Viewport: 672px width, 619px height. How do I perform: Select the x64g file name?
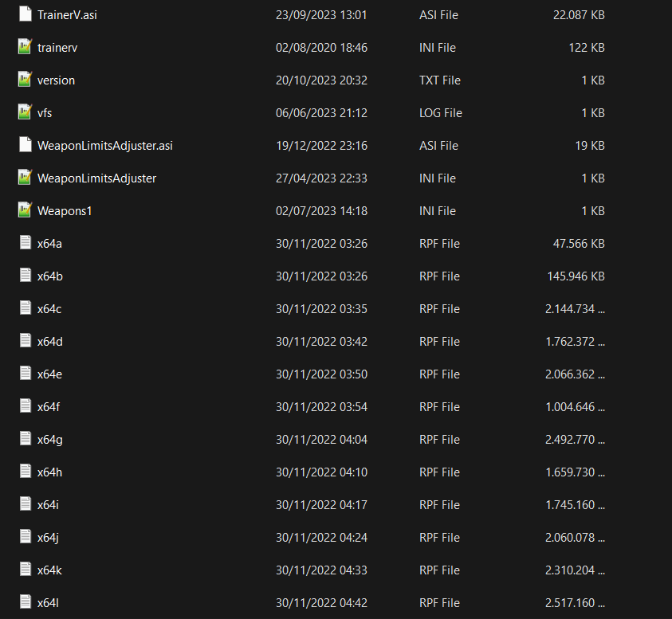pos(50,440)
